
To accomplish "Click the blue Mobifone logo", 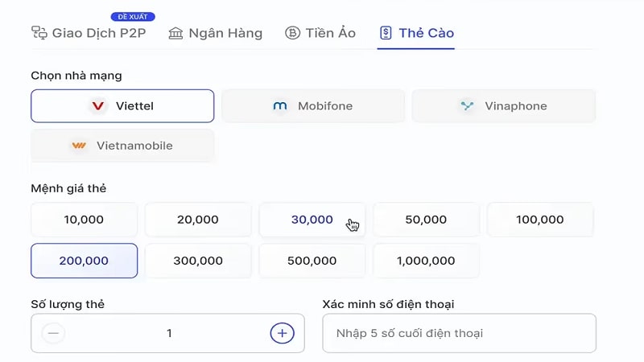I will click(280, 106).
